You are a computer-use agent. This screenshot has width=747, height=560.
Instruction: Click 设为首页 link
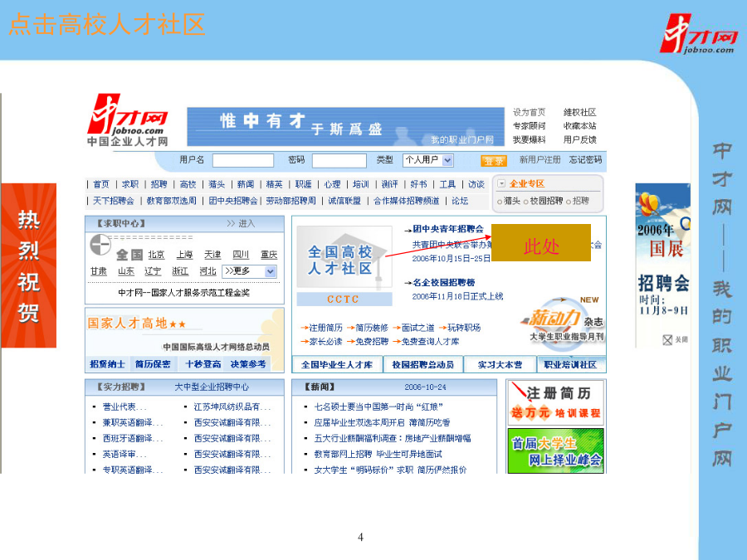pos(530,112)
